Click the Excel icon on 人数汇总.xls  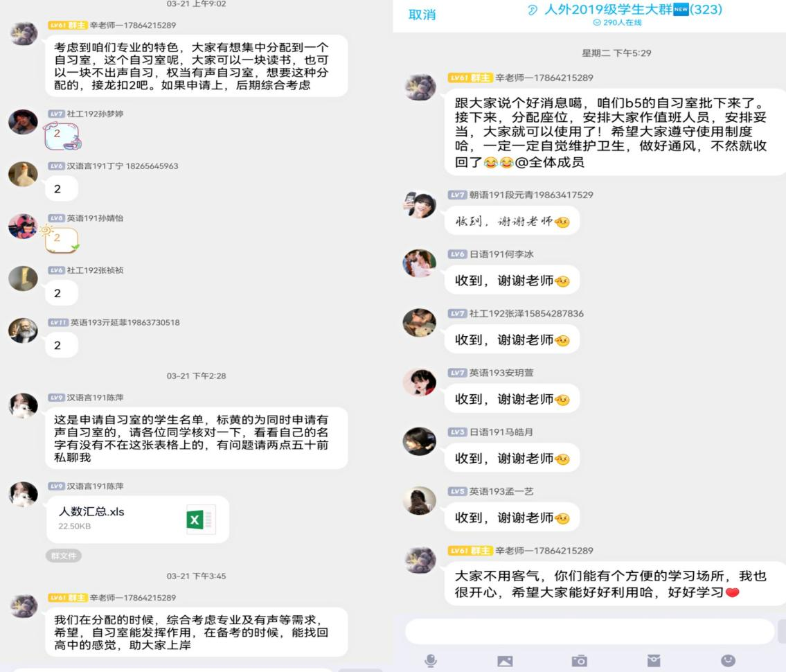coord(201,520)
